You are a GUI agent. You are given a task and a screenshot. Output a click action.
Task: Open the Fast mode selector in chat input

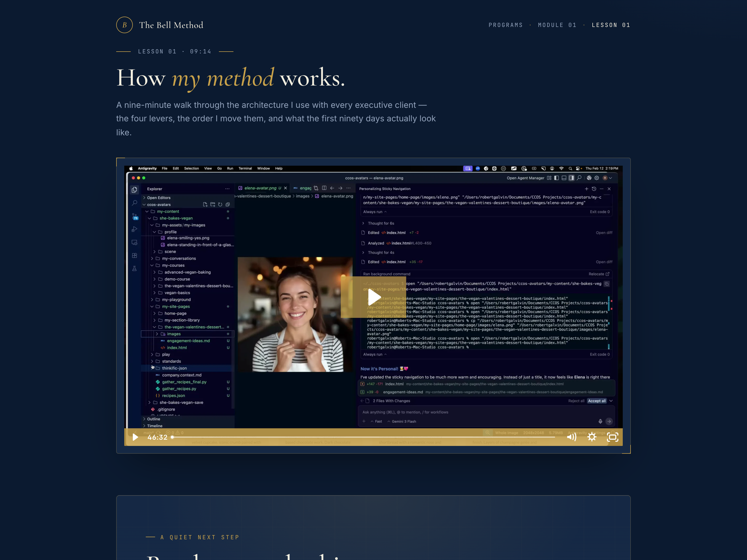click(x=376, y=421)
